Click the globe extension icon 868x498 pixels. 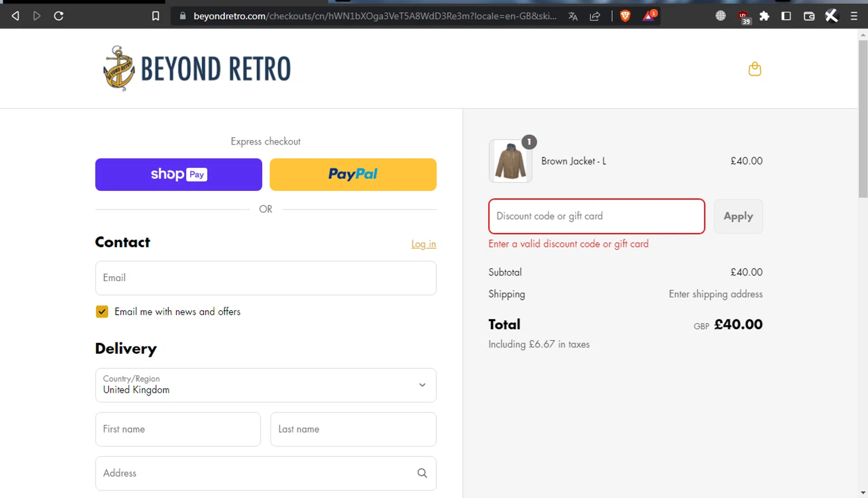point(720,16)
